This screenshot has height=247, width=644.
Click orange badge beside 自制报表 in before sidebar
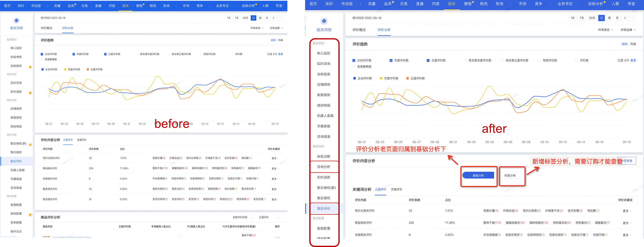point(30,67)
